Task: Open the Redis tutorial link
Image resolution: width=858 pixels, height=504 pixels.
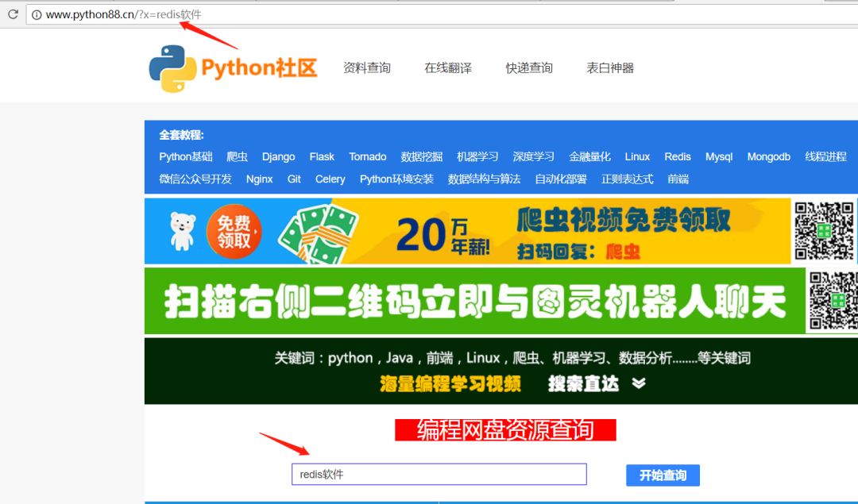Action: tap(678, 157)
